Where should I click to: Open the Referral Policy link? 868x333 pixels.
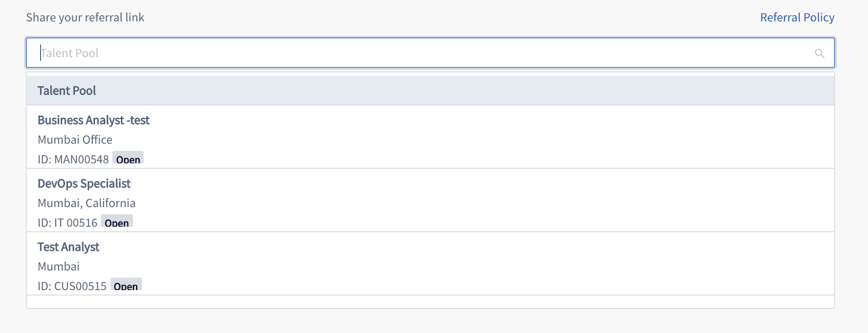(797, 17)
